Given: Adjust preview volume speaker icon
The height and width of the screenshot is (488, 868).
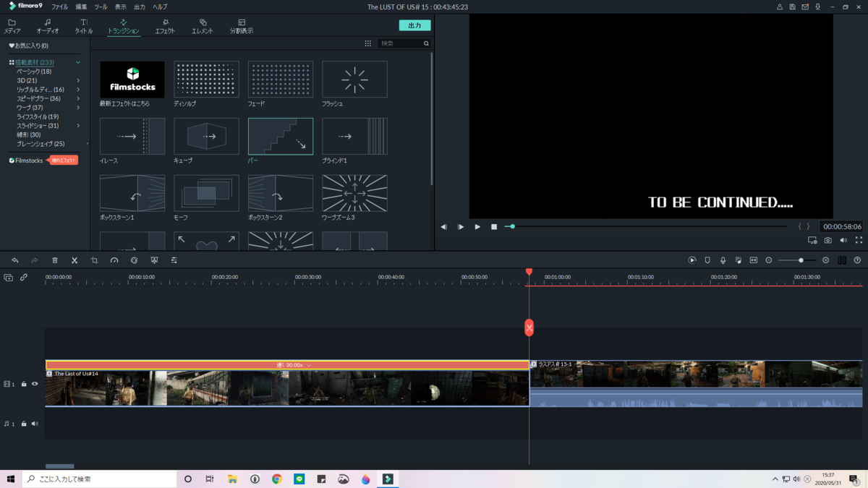Looking at the screenshot, I should click(843, 240).
